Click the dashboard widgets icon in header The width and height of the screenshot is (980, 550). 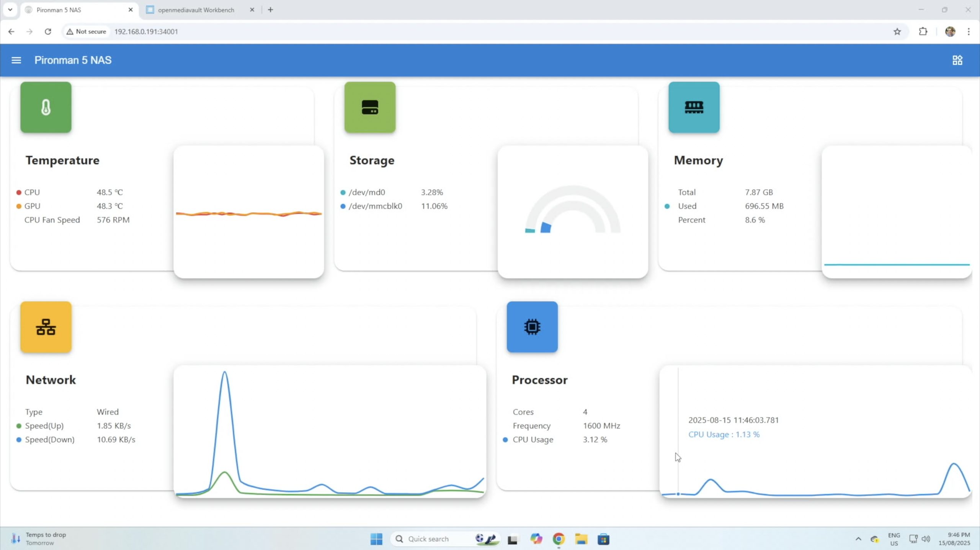point(957,60)
